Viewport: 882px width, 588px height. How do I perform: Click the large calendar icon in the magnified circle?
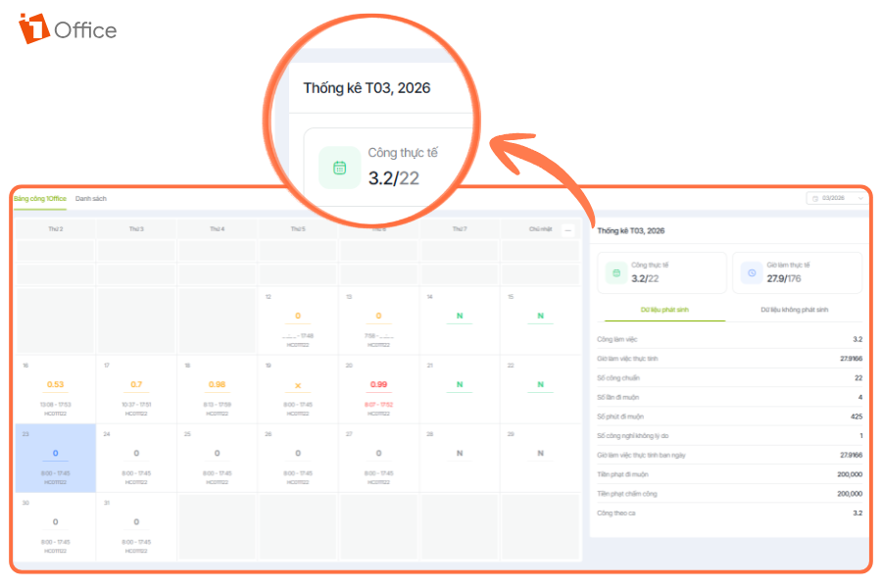pyautogui.click(x=339, y=168)
